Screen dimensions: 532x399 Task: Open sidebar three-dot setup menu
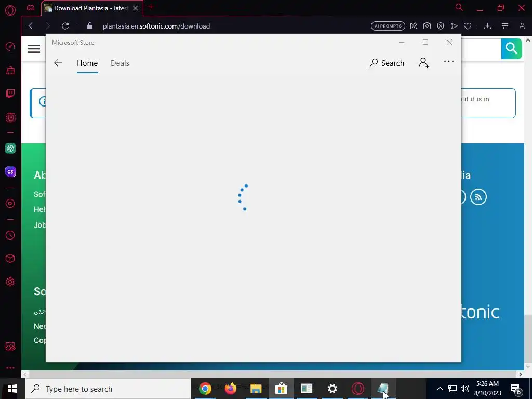10,368
